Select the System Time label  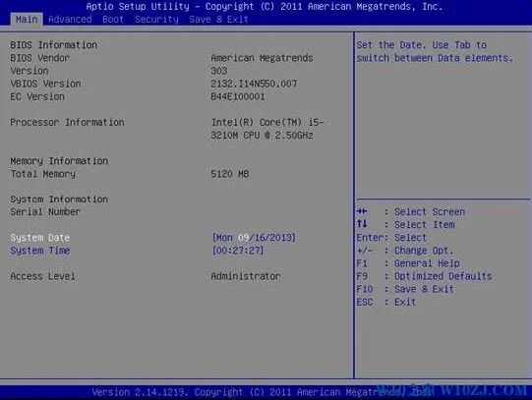pos(40,251)
